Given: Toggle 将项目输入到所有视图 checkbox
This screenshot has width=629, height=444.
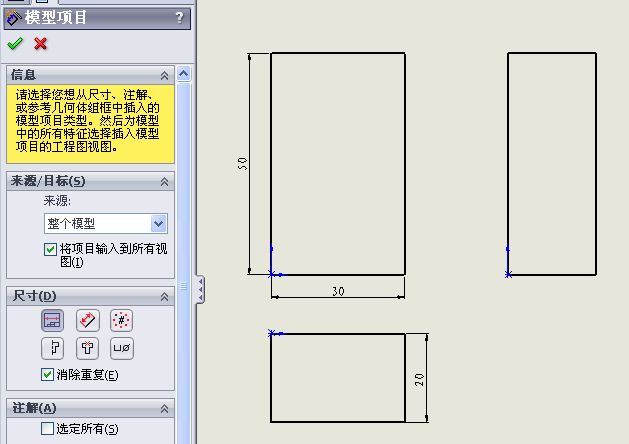Looking at the screenshot, I should [x=50, y=249].
